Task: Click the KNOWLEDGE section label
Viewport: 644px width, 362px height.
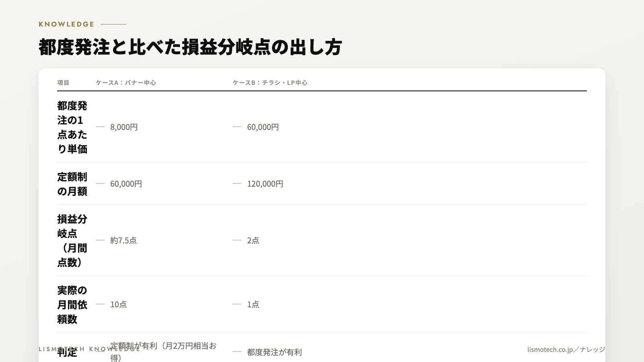Action: point(66,24)
